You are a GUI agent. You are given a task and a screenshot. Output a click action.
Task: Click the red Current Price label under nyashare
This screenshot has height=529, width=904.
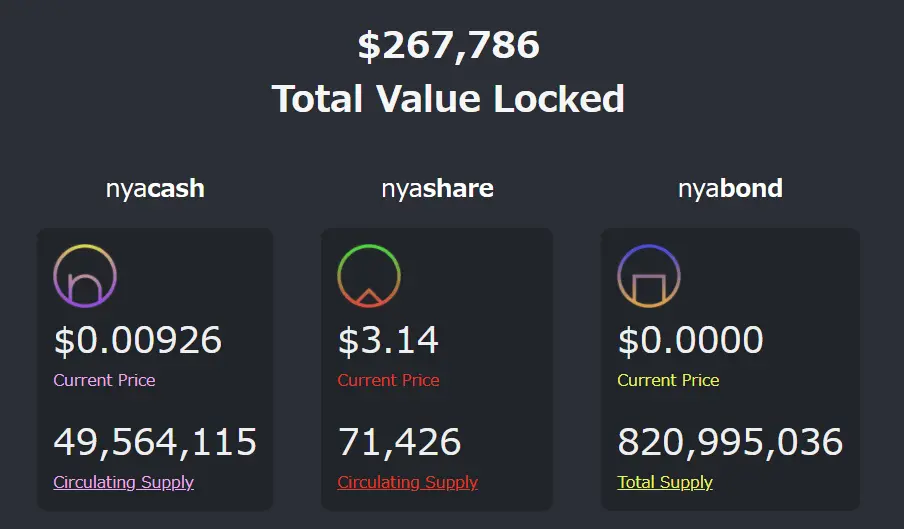[x=388, y=380]
